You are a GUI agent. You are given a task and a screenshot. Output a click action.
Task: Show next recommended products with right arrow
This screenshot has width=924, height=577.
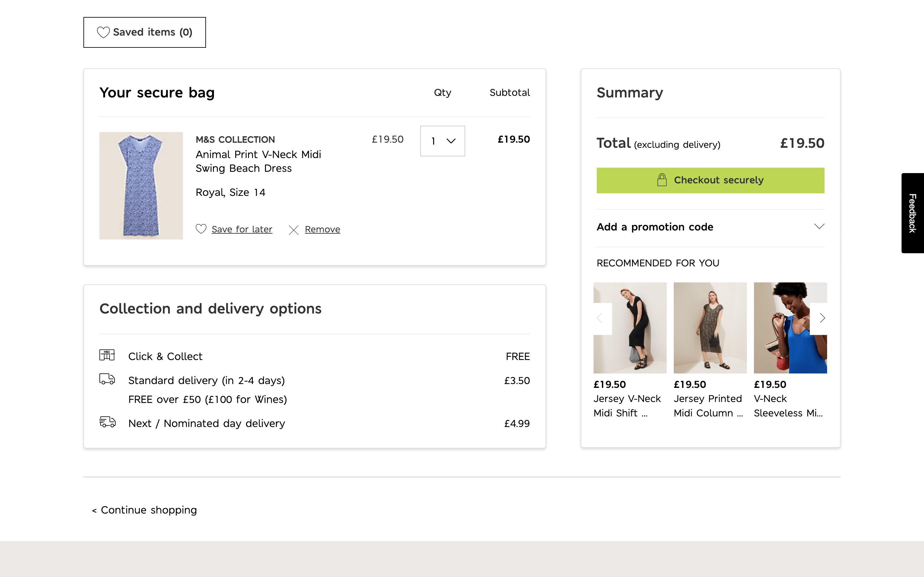point(822,318)
